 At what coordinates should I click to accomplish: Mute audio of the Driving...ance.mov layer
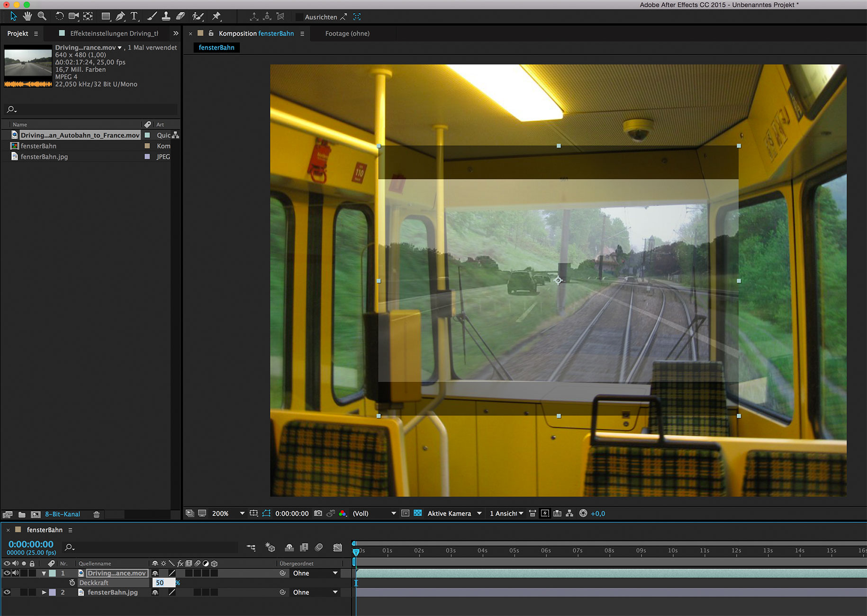pos(16,573)
